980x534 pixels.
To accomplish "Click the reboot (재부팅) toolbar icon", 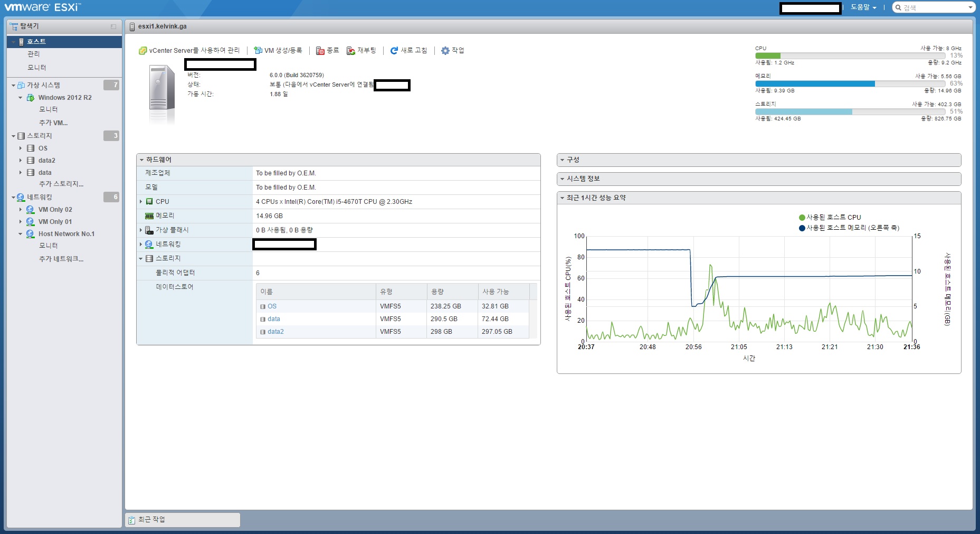I will [x=351, y=51].
